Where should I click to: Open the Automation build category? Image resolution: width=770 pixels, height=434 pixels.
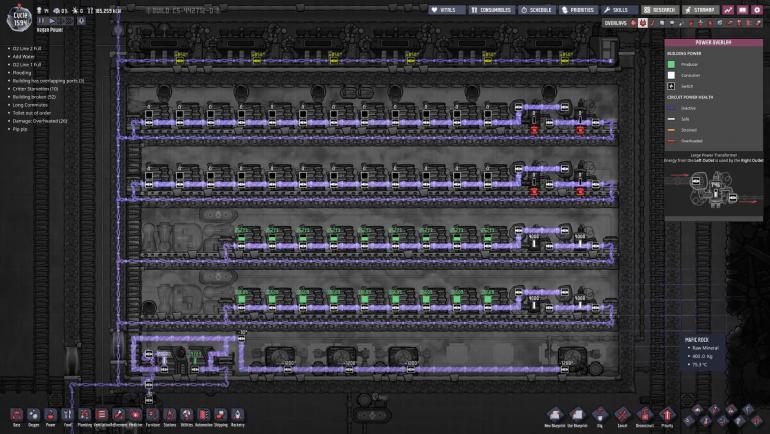204,416
